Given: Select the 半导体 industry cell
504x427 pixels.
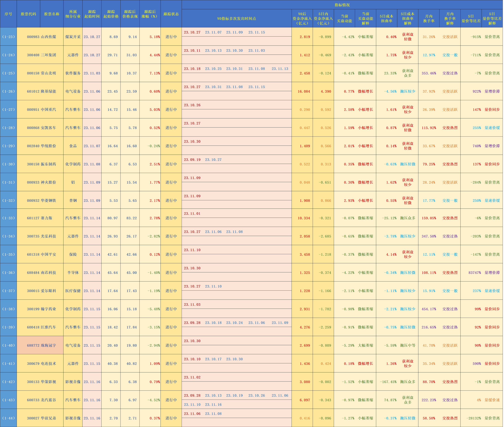Looking at the screenshot, I should click(73, 272).
